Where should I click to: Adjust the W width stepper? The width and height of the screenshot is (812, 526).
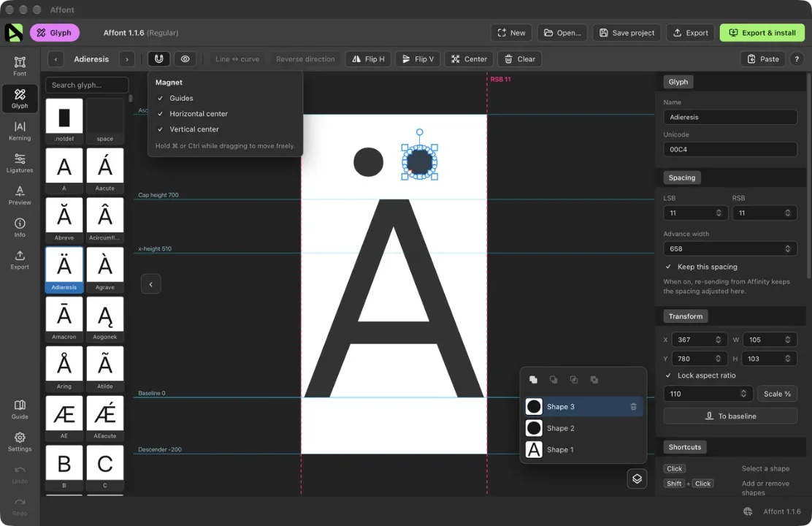tap(787, 340)
